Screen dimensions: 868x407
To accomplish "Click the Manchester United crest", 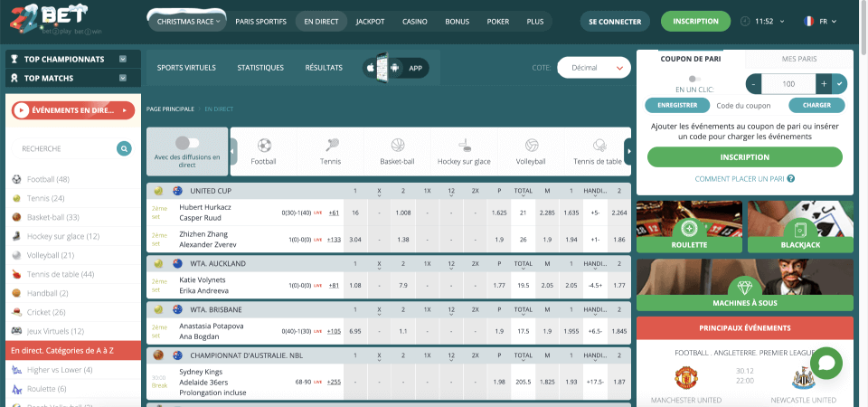I will (x=686, y=378).
